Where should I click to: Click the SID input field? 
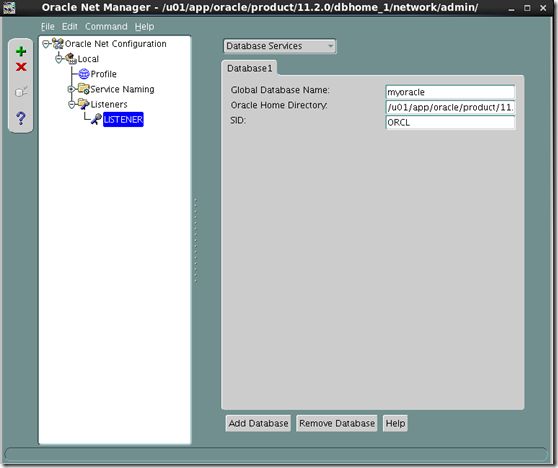450,122
